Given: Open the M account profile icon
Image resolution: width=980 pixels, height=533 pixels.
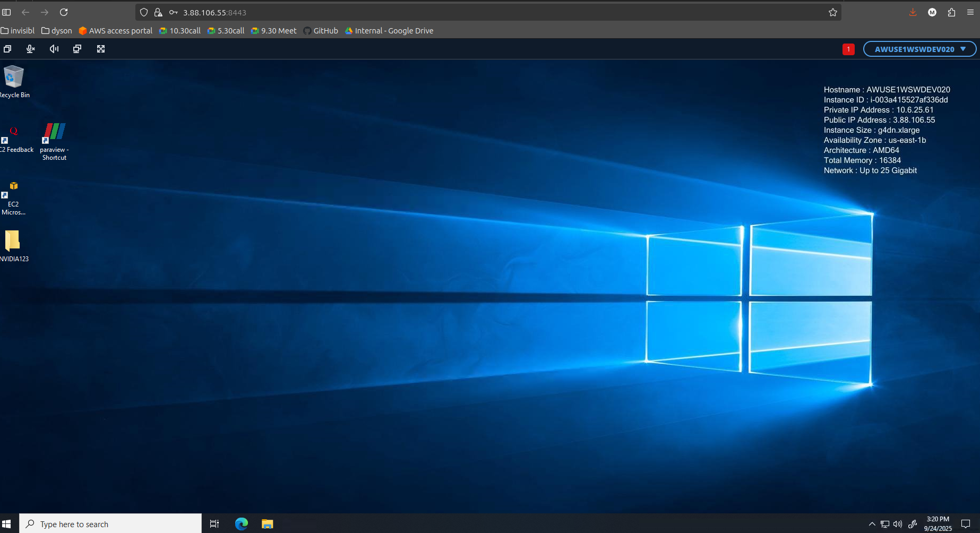Looking at the screenshot, I should click(932, 12).
